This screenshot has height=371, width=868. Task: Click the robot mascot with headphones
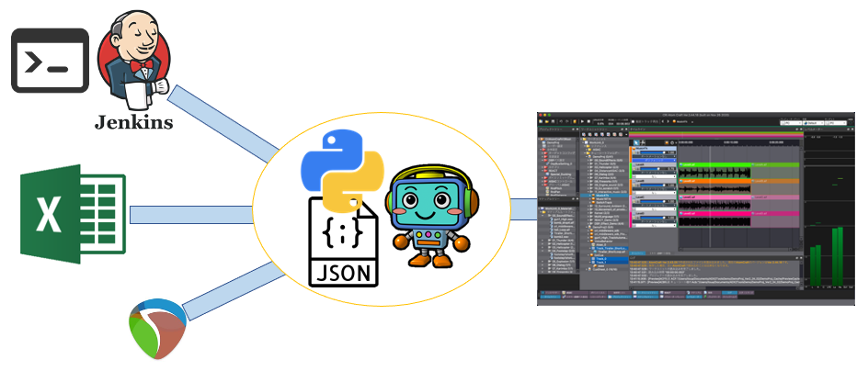click(x=432, y=217)
